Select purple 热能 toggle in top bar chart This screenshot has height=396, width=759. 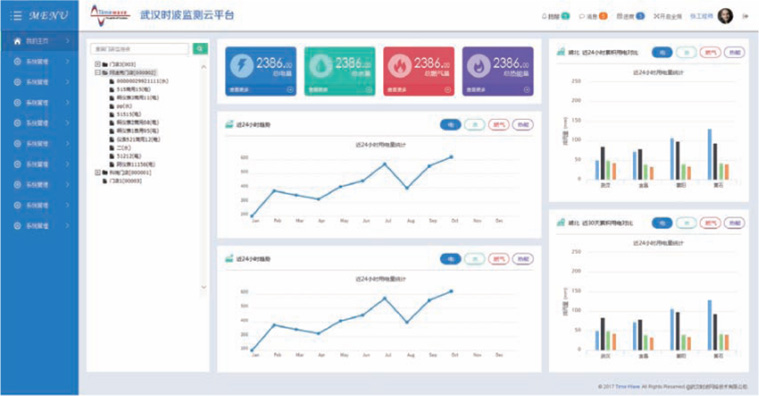click(x=734, y=52)
